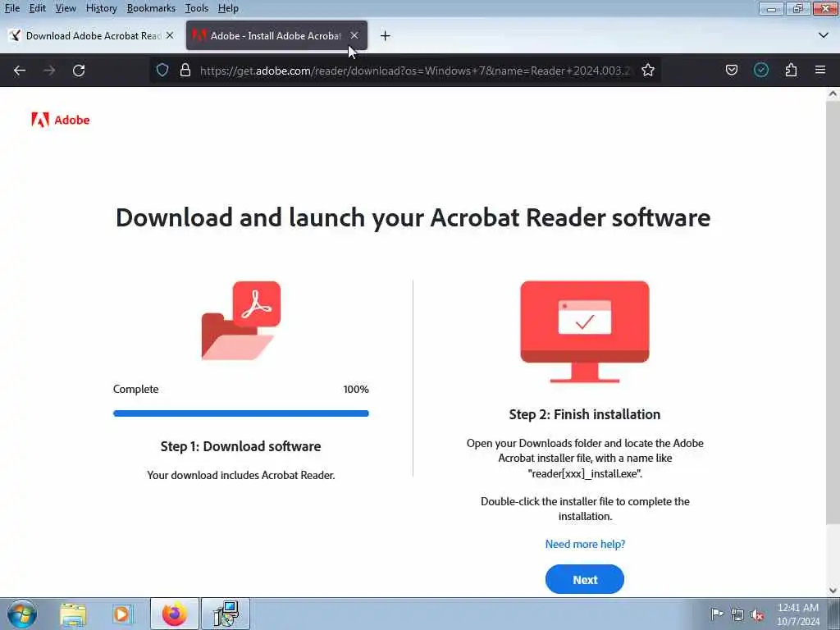
Task: Select the installer program taskbar button
Action: point(226,614)
